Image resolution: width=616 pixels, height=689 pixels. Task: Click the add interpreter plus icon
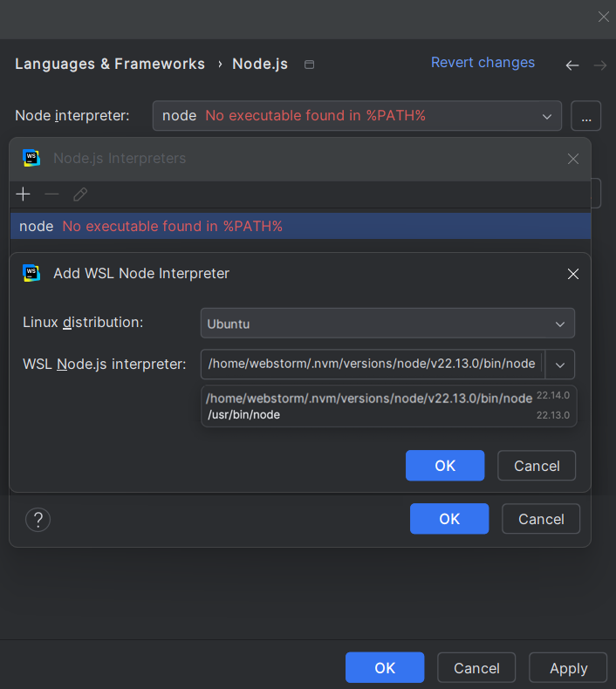coord(24,194)
